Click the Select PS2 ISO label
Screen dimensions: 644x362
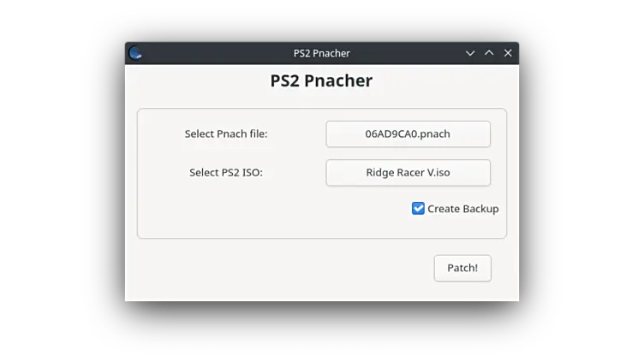(226, 173)
